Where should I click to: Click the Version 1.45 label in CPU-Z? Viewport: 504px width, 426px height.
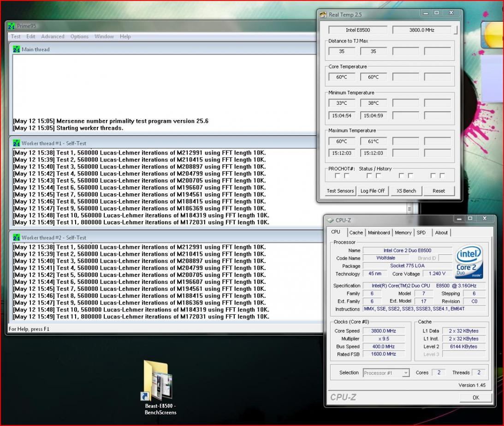pos(472,385)
